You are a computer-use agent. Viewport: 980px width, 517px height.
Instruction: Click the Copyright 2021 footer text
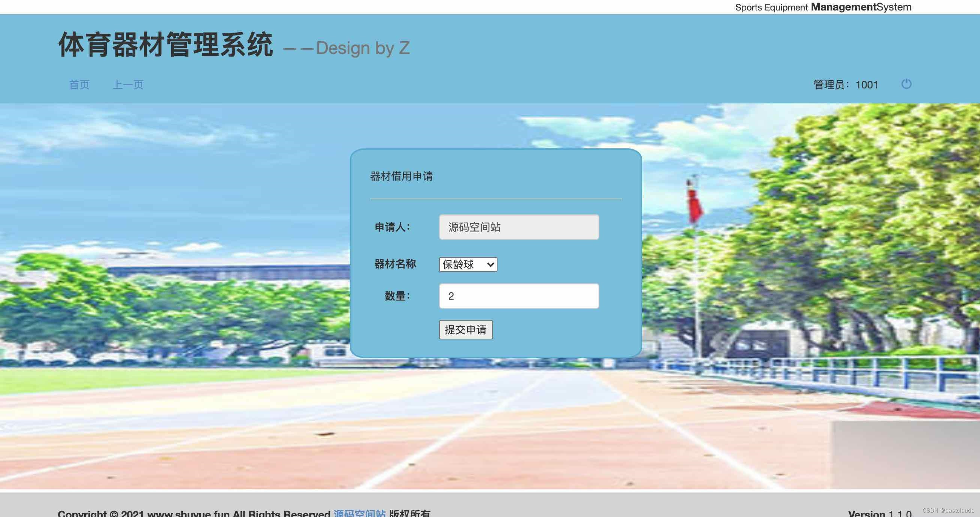(194, 514)
